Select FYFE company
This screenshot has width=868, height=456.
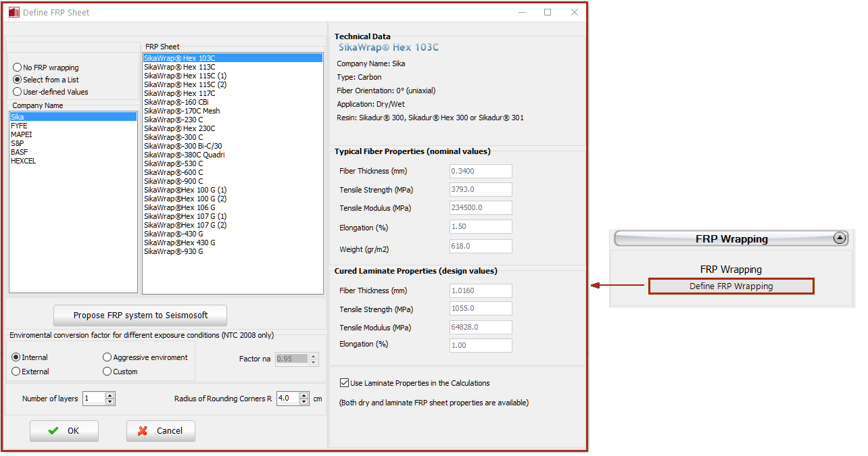pyautogui.click(x=73, y=126)
